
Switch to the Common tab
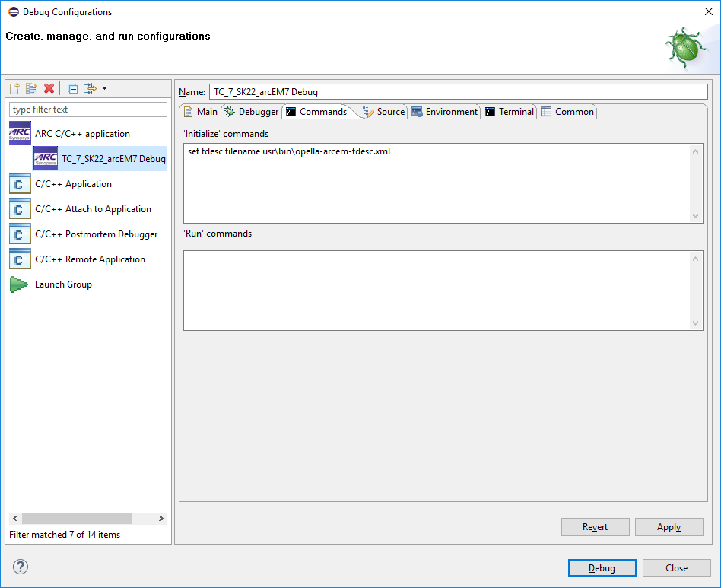tap(567, 112)
